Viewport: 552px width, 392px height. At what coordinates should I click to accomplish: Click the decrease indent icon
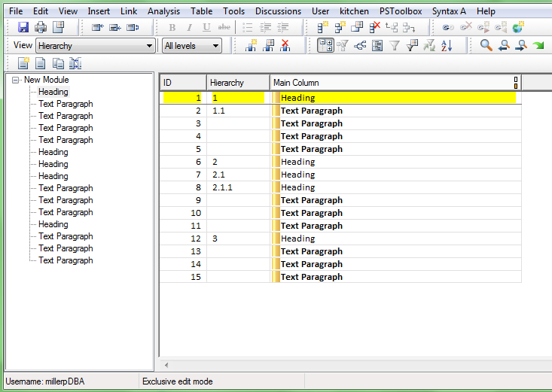pos(282,27)
